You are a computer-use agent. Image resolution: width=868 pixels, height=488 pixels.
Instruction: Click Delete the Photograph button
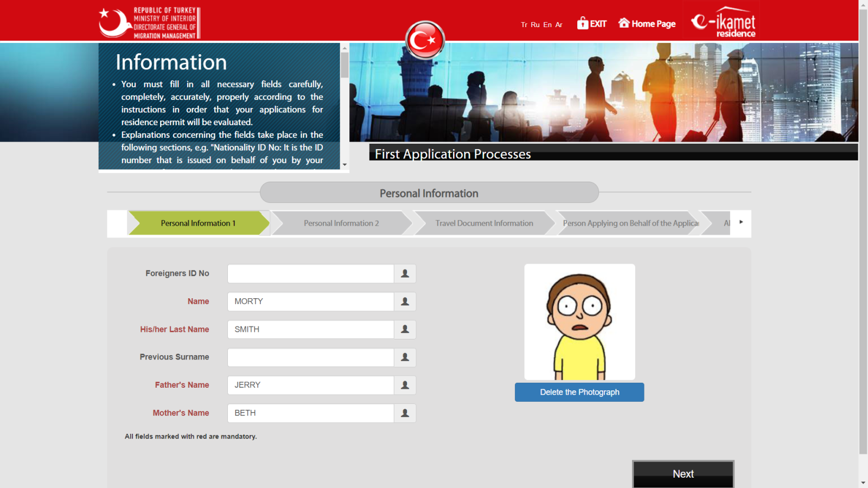click(579, 392)
